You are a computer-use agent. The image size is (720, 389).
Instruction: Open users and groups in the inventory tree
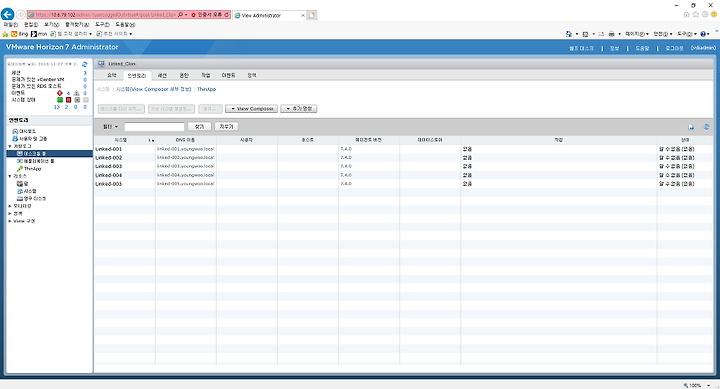pos(29,139)
